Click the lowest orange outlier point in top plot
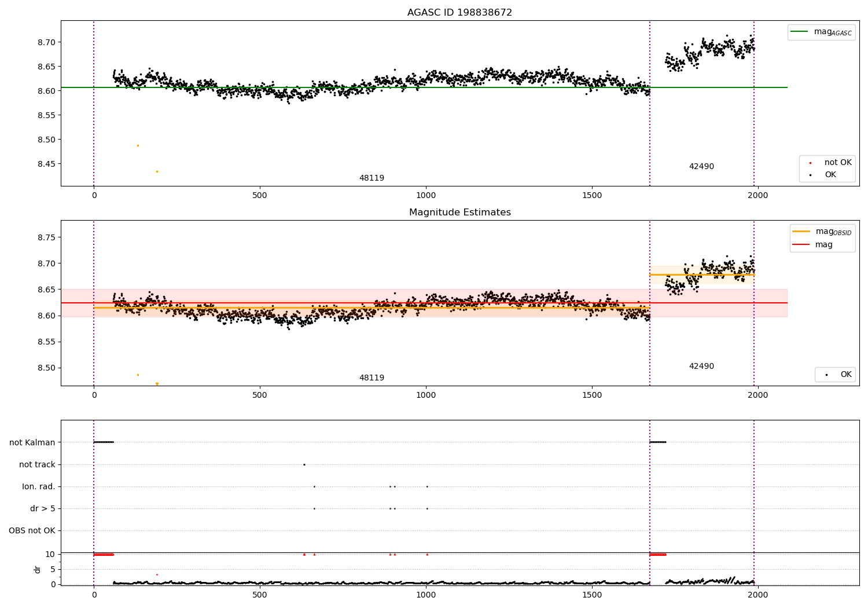Viewport: 868px width, 608px height. (157, 171)
